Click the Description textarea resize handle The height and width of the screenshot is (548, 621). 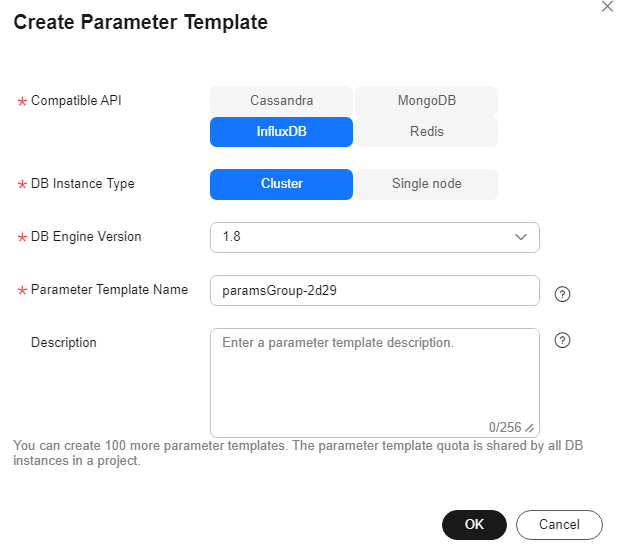[530, 428]
